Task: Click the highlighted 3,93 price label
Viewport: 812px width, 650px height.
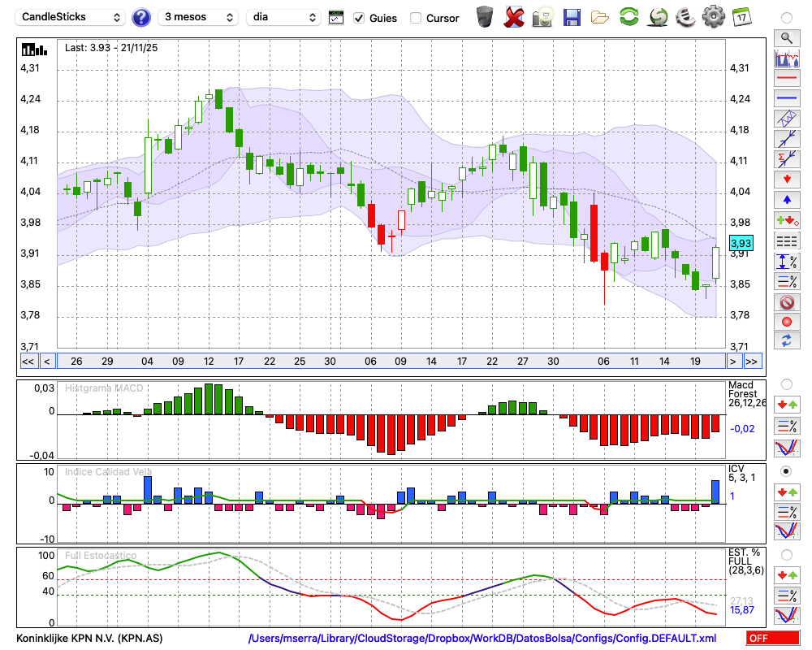Action: tap(741, 243)
